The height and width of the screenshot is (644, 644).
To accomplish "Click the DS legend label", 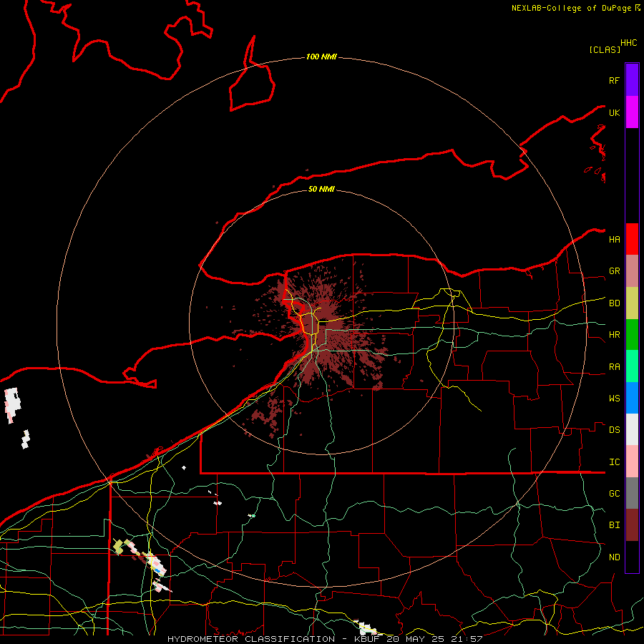I will tap(614, 430).
